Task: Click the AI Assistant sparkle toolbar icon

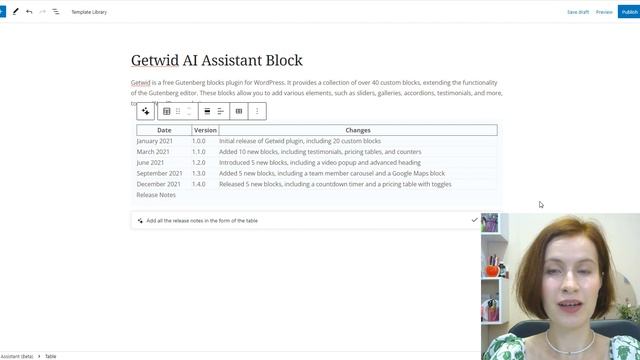Action: tap(146, 111)
